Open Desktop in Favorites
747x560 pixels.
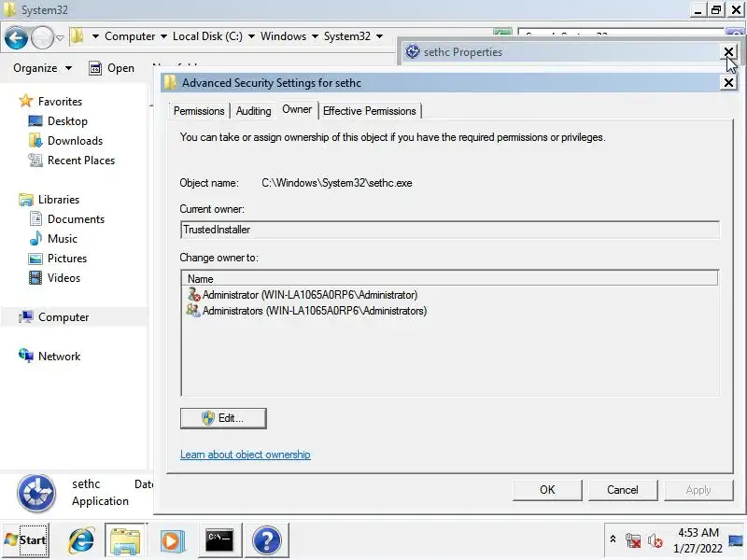coord(67,121)
